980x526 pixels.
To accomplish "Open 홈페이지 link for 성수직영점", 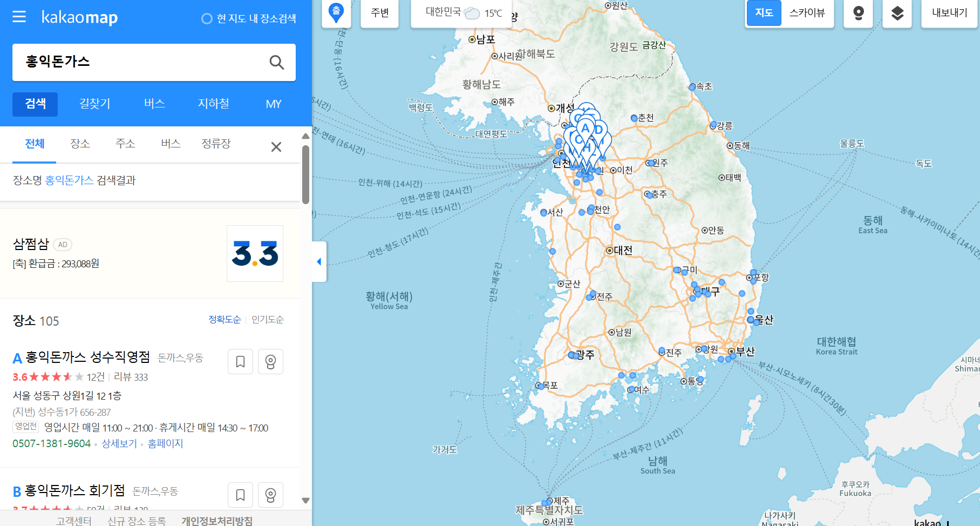I will click(x=166, y=443).
